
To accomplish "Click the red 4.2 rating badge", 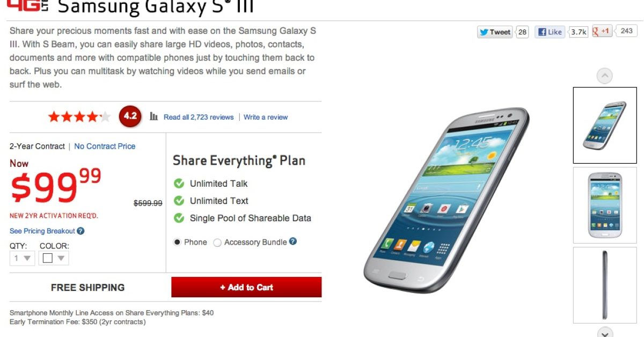I will (x=130, y=116).
